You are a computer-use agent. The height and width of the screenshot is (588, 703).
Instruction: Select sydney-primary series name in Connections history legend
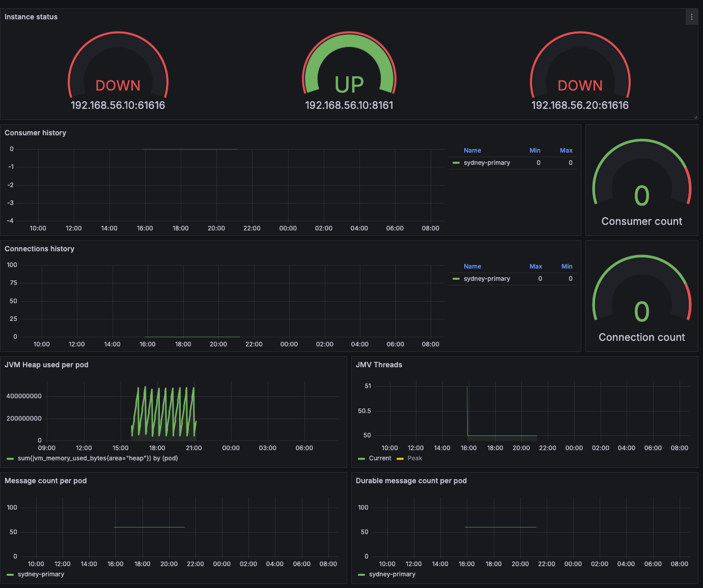(487, 279)
